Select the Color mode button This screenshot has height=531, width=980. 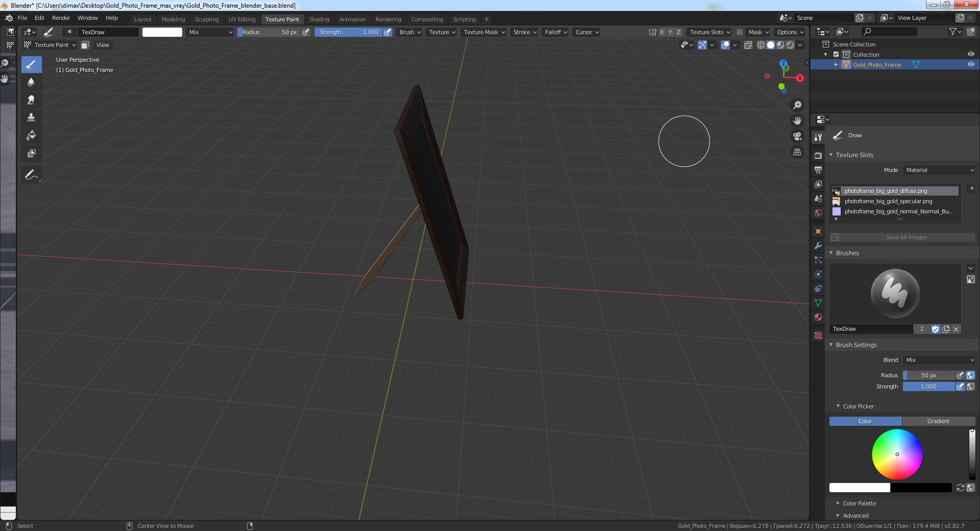pos(865,421)
